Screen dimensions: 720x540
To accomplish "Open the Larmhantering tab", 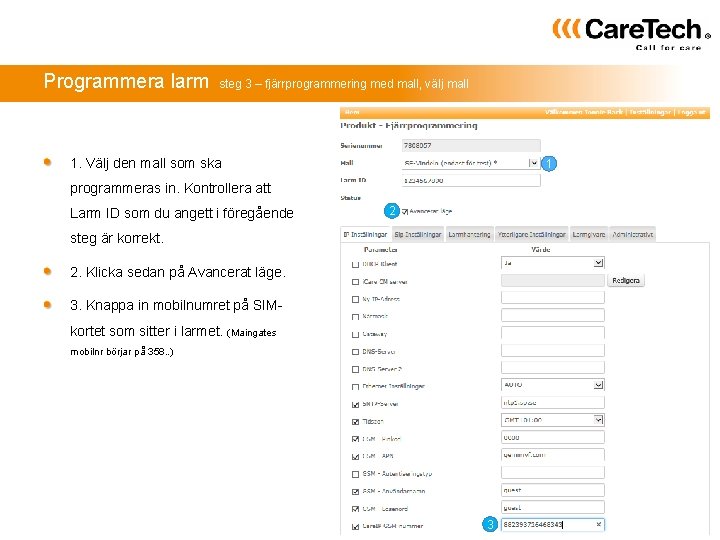I will coord(469,234).
